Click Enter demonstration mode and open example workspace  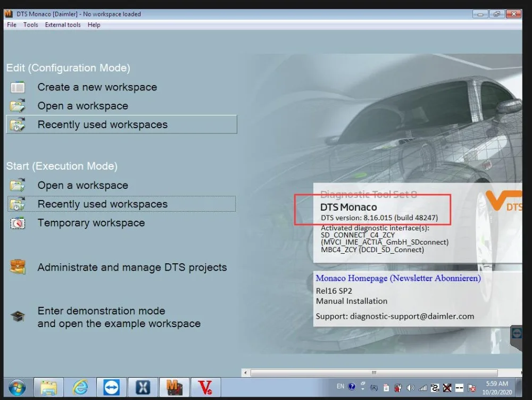point(119,317)
